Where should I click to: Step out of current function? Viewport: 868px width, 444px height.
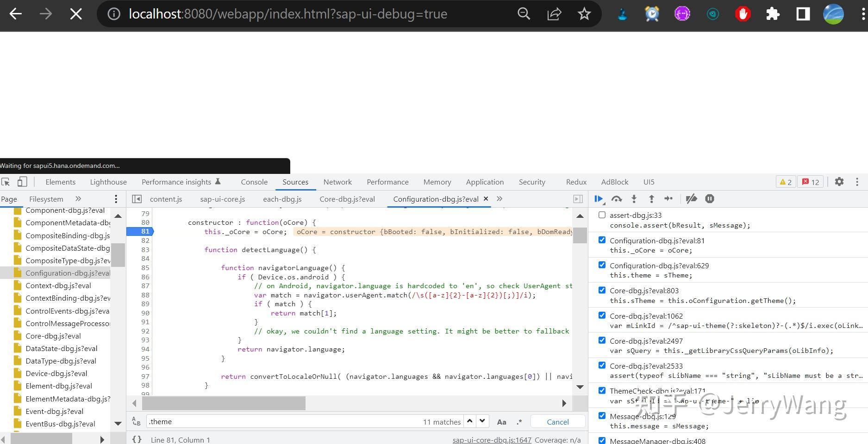point(651,199)
